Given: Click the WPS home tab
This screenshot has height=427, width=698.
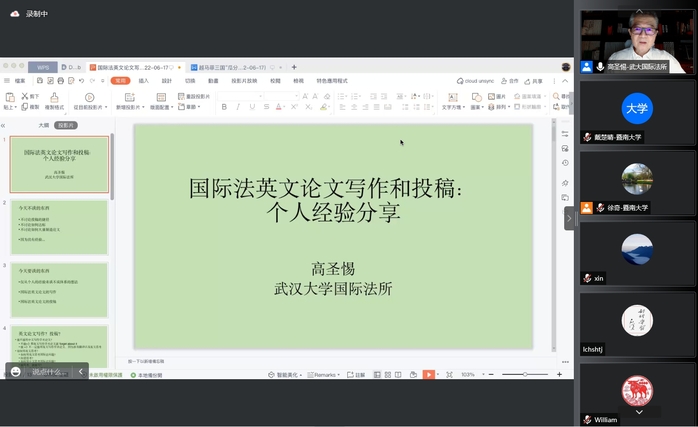Looking at the screenshot, I should pos(43,67).
